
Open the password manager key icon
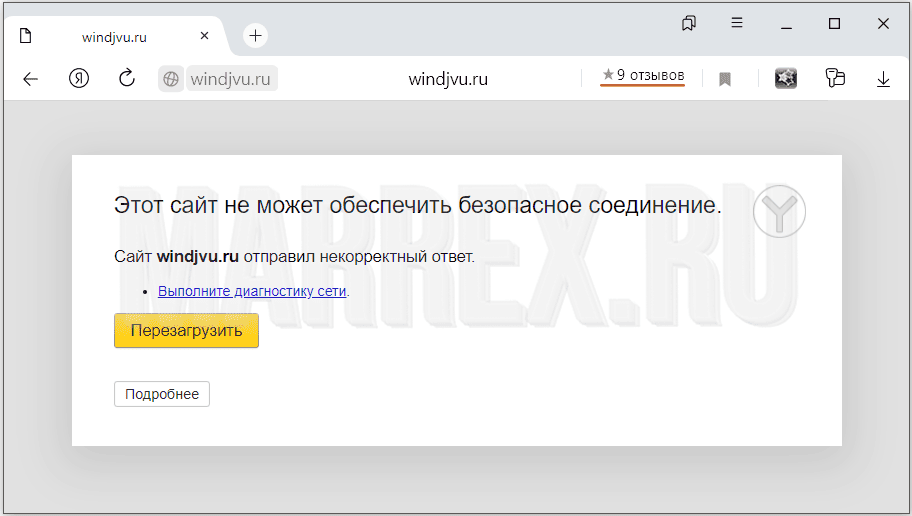[x=835, y=78]
